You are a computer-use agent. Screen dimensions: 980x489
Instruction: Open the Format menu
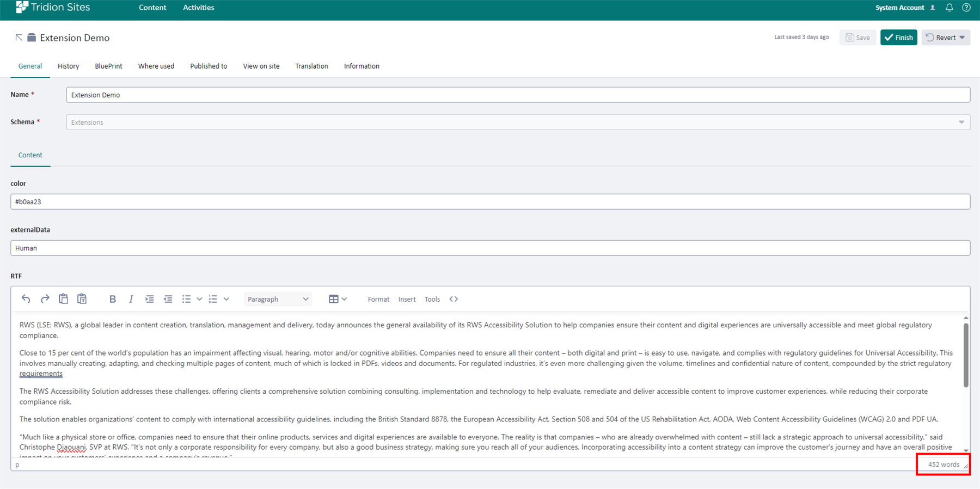(378, 299)
